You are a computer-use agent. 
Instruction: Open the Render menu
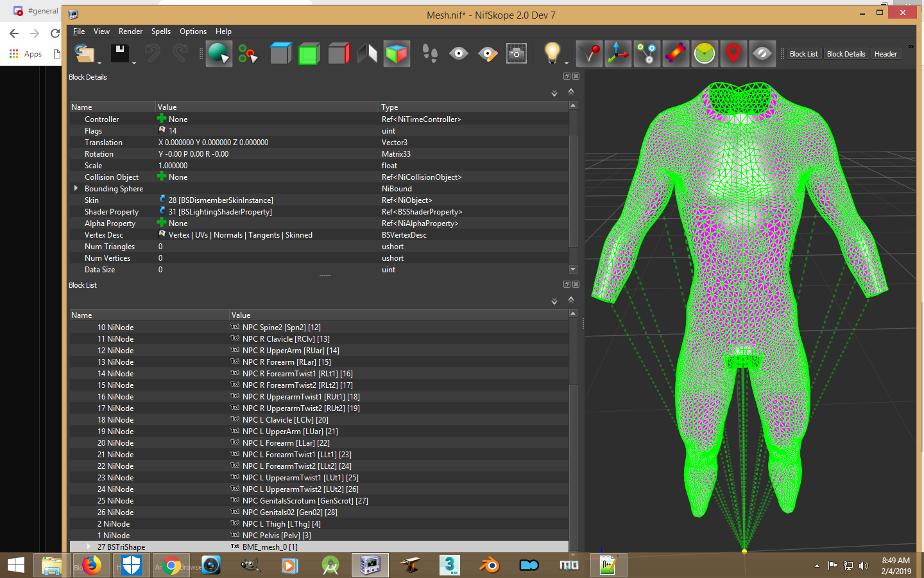[x=130, y=31]
